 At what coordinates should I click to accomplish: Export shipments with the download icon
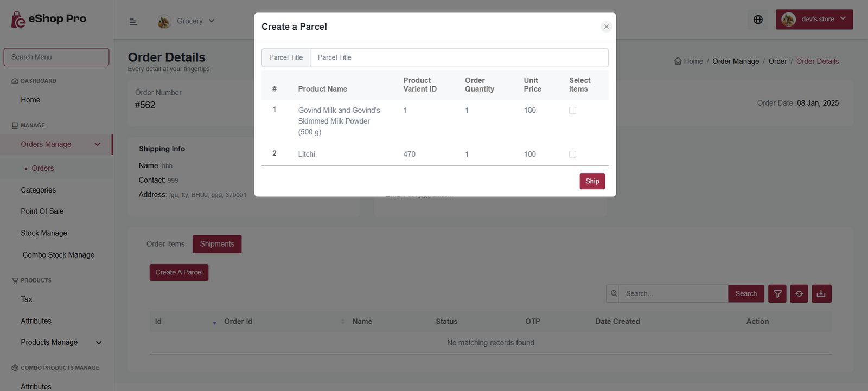coord(821,293)
